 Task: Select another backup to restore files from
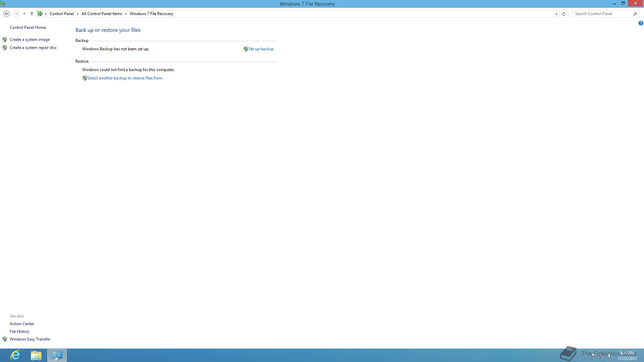pos(125,78)
